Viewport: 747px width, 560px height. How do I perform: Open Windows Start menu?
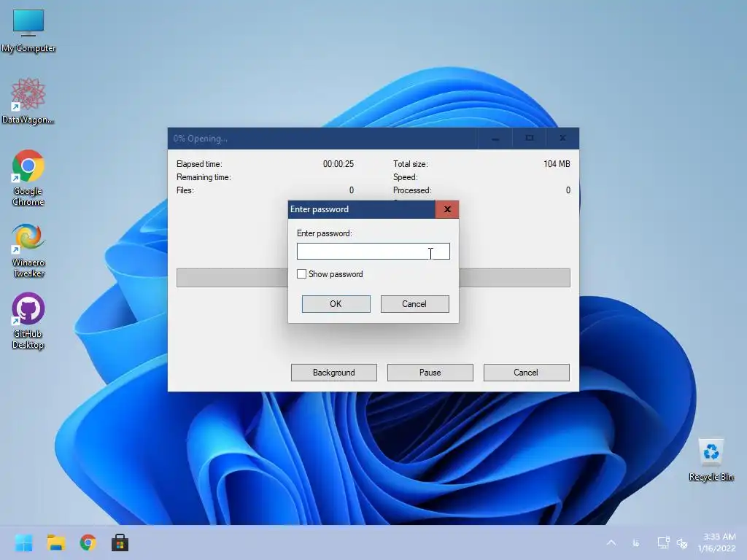coord(24,542)
